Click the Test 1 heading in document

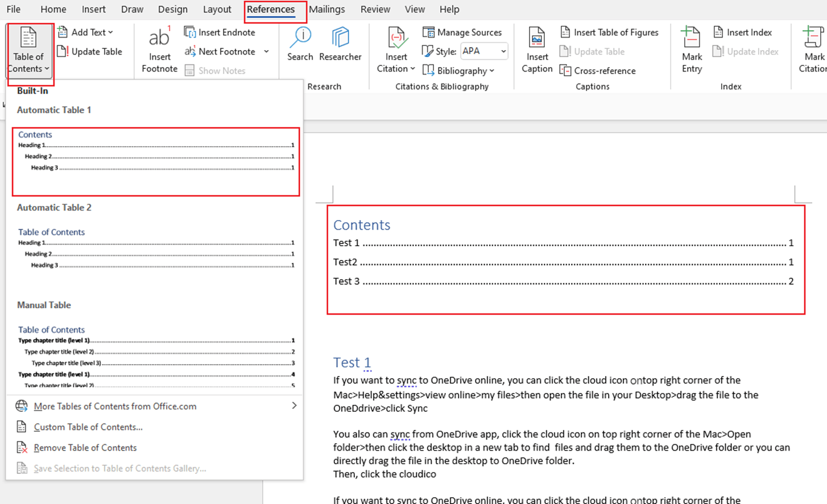coord(352,362)
